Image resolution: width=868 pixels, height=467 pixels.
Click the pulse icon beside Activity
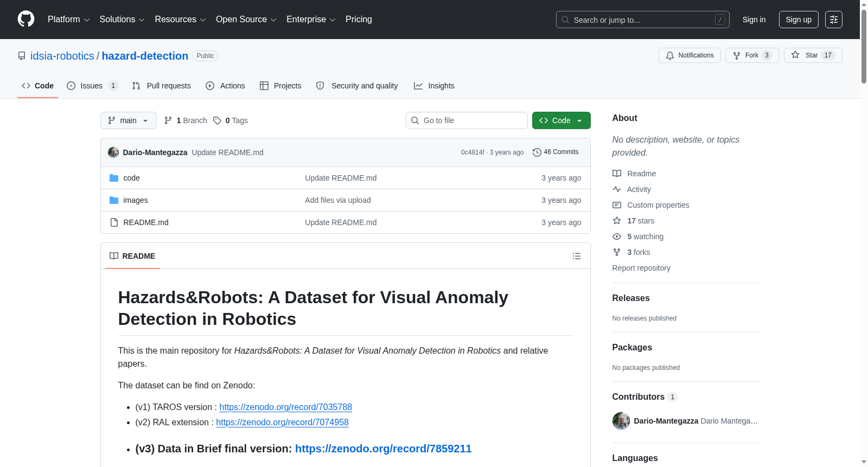[x=617, y=189]
